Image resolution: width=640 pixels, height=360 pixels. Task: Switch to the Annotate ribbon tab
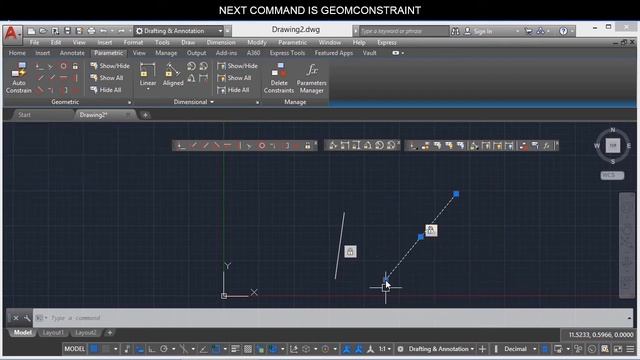click(72, 53)
